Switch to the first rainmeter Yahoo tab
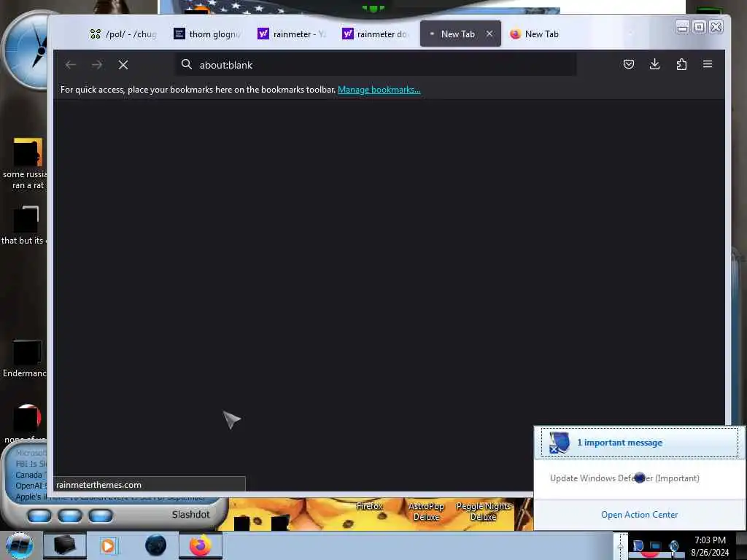 (x=292, y=34)
